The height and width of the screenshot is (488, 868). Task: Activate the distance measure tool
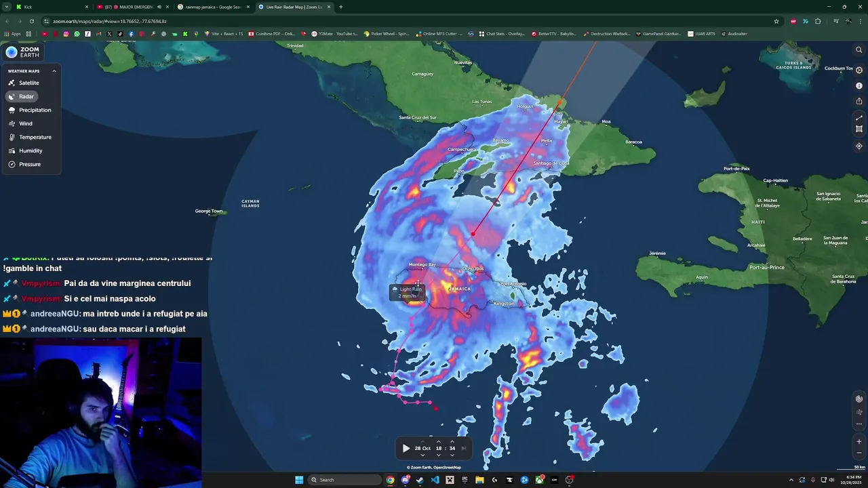coord(859,118)
